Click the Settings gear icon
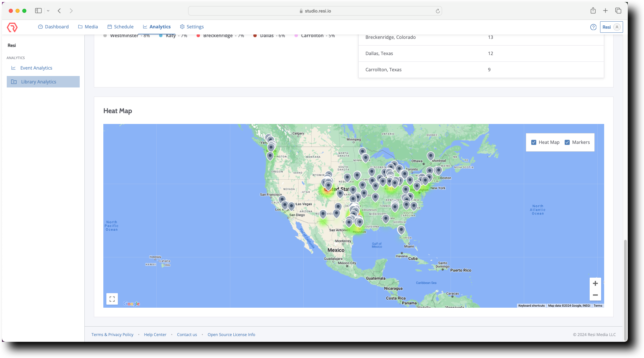The height and width of the screenshot is (358, 644). point(182,27)
